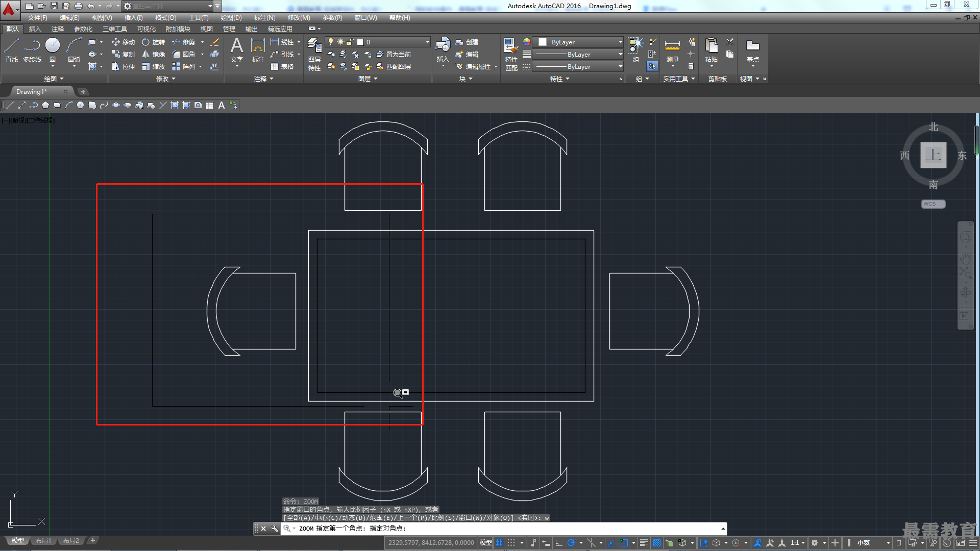980x551 pixels.
Task: Toggle 2D object snap square icon in status bar
Action: (x=624, y=543)
